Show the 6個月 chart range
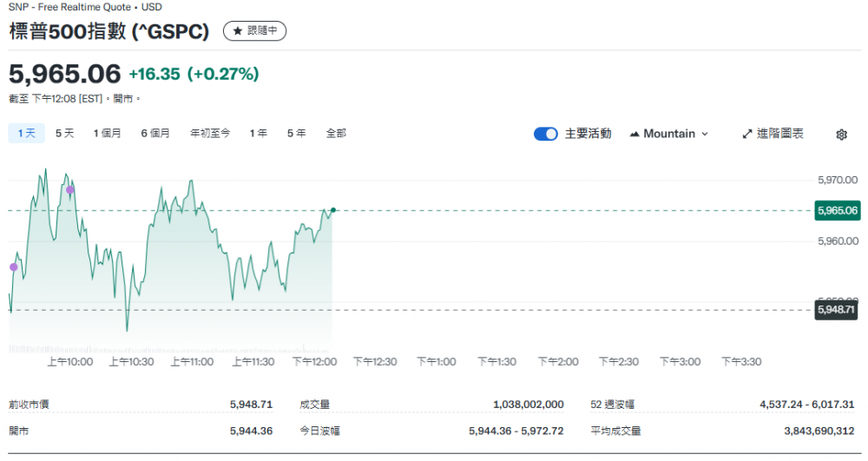The height and width of the screenshot is (461, 868). coord(155,133)
